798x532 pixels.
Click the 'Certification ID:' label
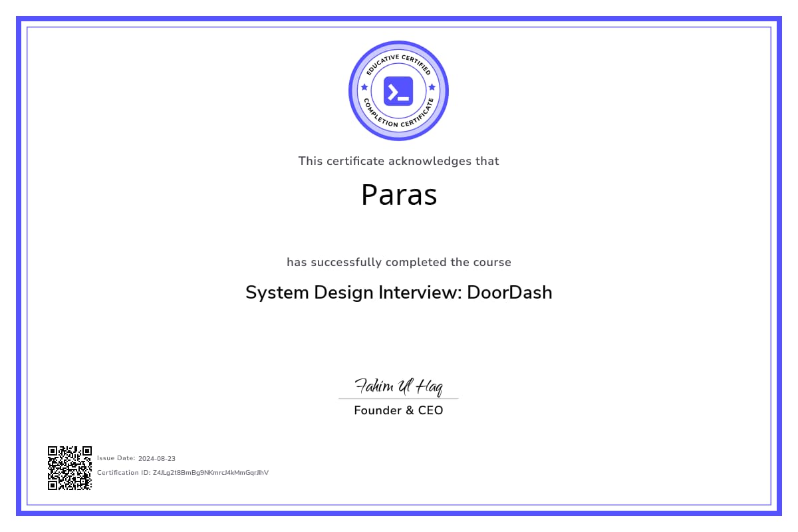pyautogui.click(x=124, y=473)
